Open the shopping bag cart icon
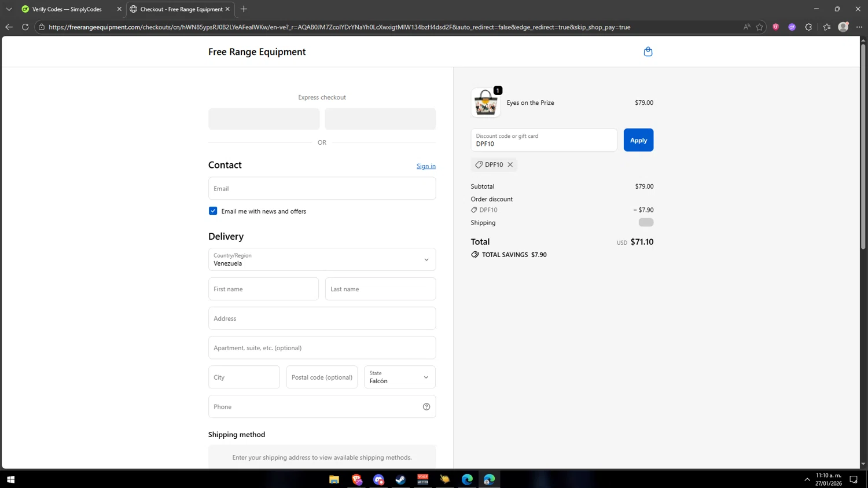Image resolution: width=868 pixels, height=488 pixels. (x=648, y=52)
